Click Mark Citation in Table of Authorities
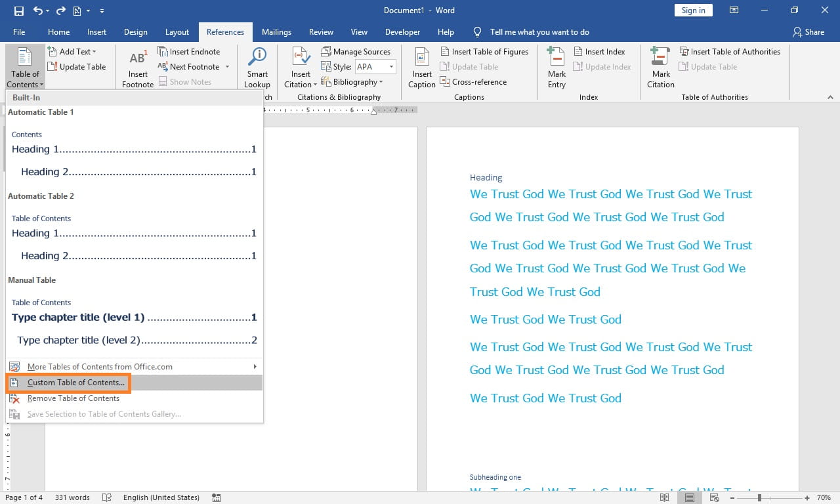 coord(660,66)
